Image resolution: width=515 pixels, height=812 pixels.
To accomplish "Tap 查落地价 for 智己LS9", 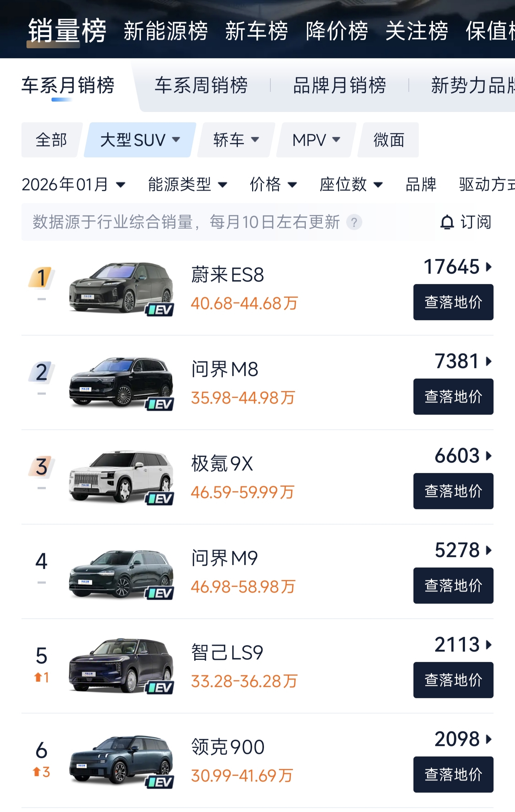I will pos(453,680).
